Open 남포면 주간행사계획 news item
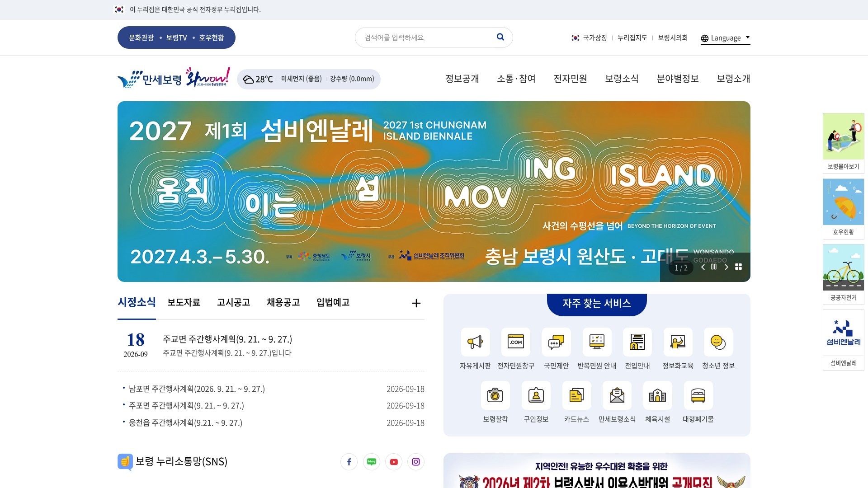 click(x=197, y=389)
